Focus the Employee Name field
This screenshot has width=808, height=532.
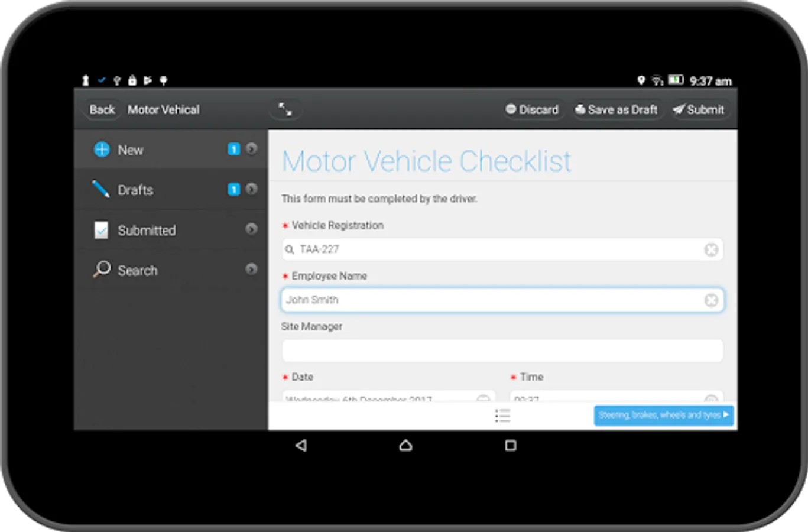502,300
